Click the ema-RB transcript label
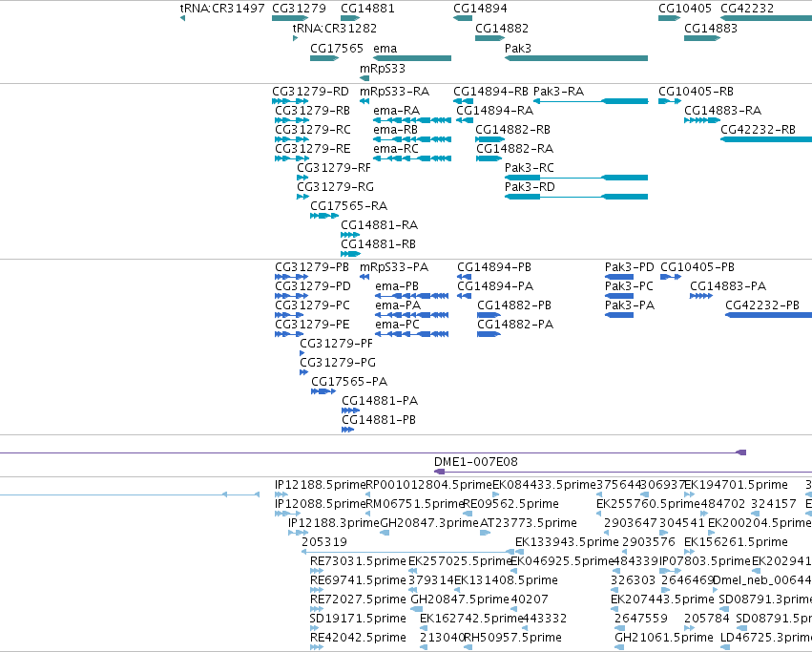Image resolution: width=812 pixels, height=652 pixels. tap(395, 130)
